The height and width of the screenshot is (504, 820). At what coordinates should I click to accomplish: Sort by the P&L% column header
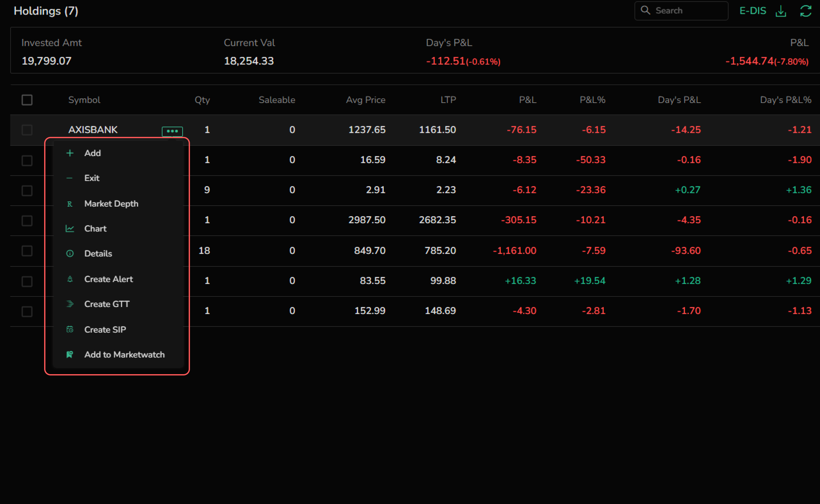click(x=592, y=100)
